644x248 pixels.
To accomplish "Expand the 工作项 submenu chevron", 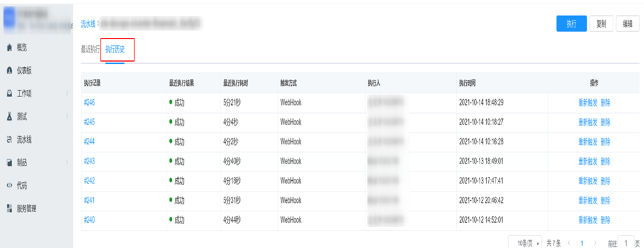I will click(67, 94).
